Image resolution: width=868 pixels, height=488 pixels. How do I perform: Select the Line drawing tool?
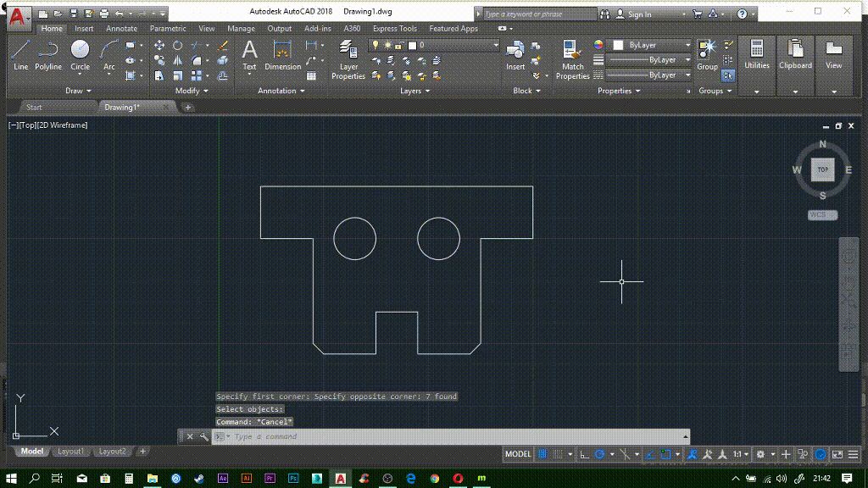[x=20, y=55]
